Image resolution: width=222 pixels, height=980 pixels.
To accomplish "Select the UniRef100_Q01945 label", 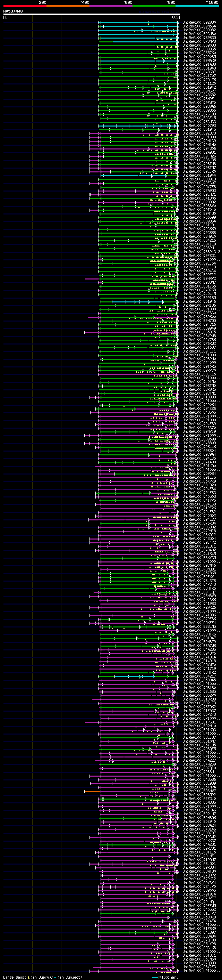I will pos(199,130).
